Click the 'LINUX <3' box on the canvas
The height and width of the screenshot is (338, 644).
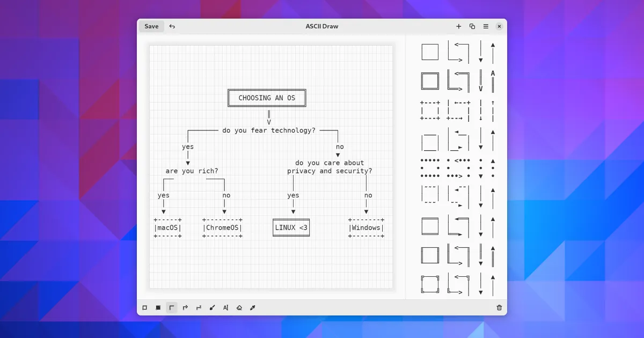pyautogui.click(x=291, y=227)
